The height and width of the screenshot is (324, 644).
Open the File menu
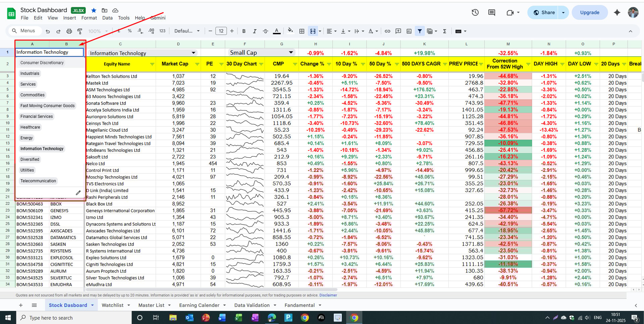tap(24, 18)
